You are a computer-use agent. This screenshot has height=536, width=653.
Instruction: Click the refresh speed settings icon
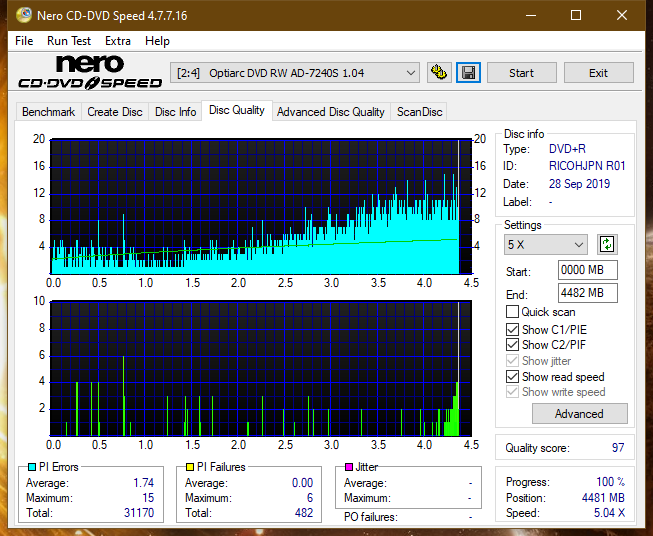pyautogui.click(x=607, y=244)
